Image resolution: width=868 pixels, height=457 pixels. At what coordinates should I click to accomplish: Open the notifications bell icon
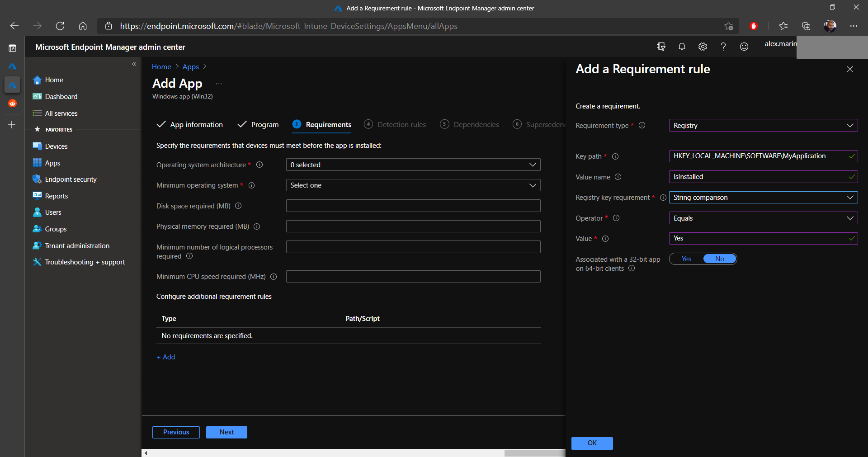click(x=682, y=47)
